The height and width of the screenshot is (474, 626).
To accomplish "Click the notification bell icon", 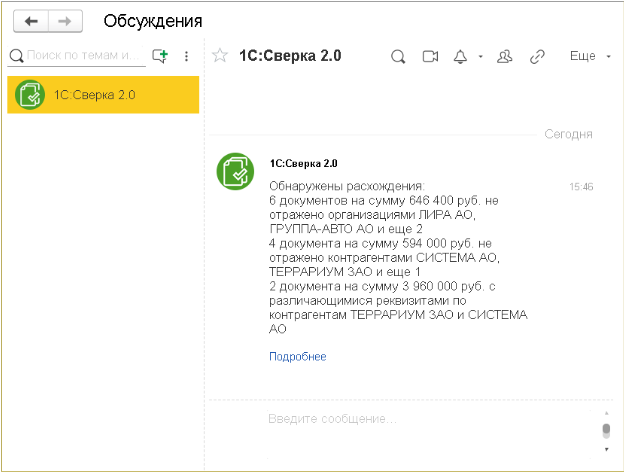I will coord(460,57).
